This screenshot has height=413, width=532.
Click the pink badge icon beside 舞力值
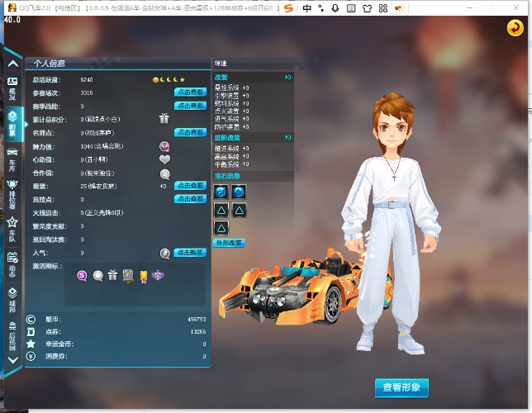pyautogui.click(x=164, y=146)
